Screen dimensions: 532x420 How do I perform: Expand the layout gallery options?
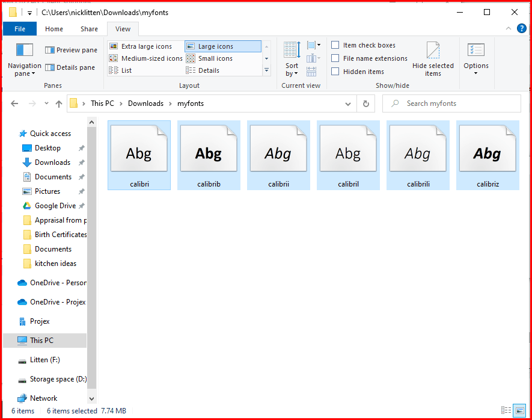click(267, 70)
